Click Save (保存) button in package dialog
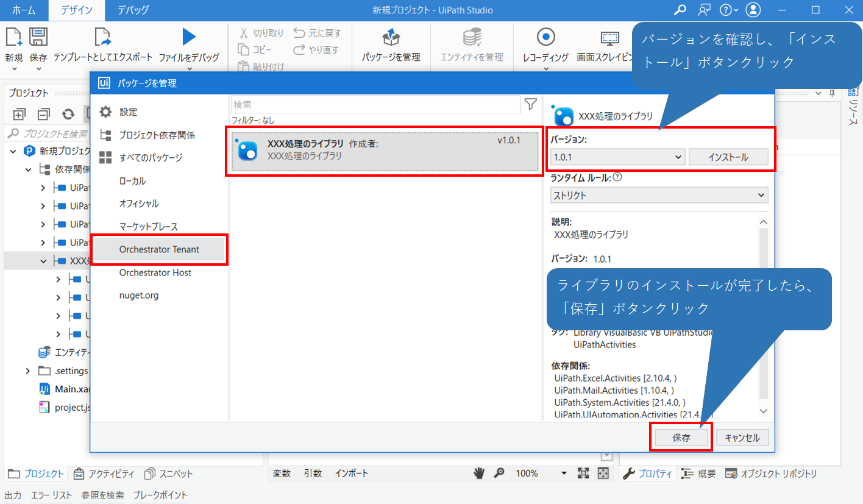 point(681,438)
